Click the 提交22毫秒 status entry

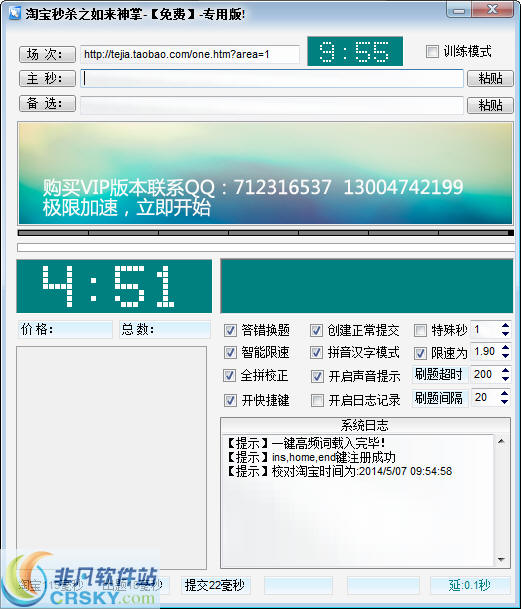[215, 585]
